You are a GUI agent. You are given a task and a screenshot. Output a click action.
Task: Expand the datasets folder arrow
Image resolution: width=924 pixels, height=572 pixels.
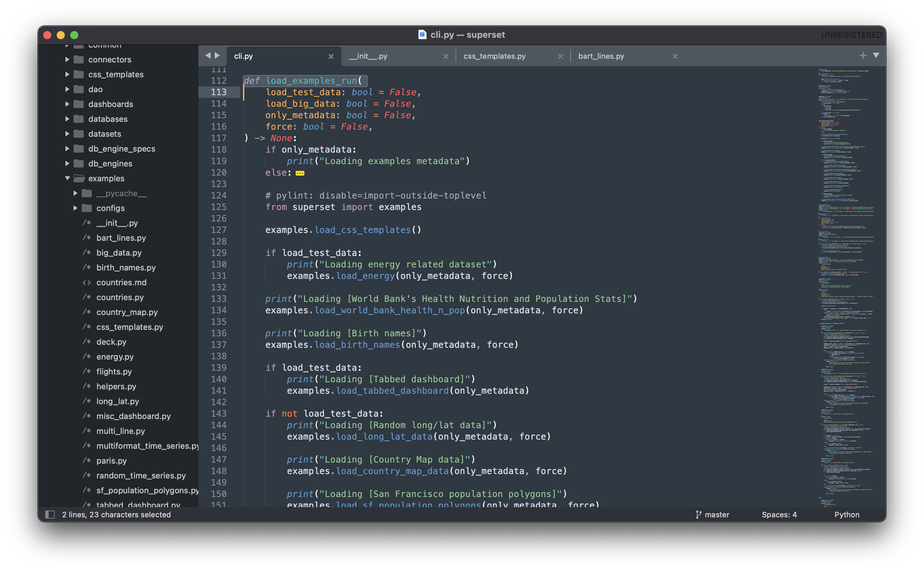pyautogui.click(x=67, y=133)
